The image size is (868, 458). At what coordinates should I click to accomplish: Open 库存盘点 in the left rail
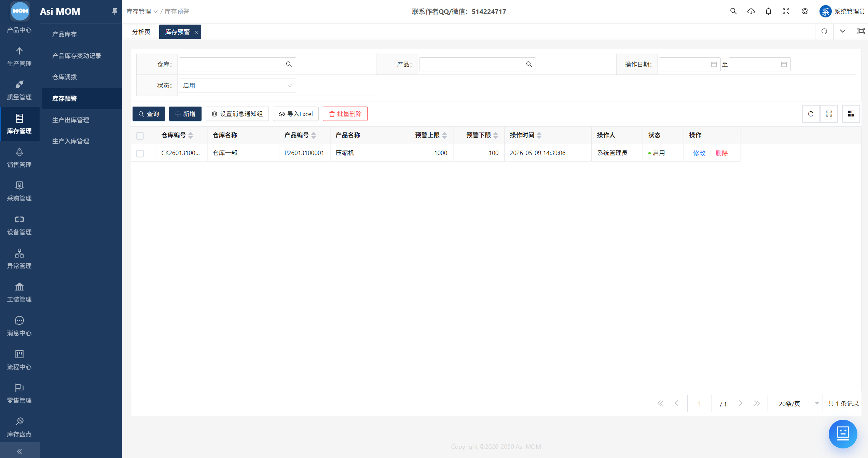tap(19, 427)
